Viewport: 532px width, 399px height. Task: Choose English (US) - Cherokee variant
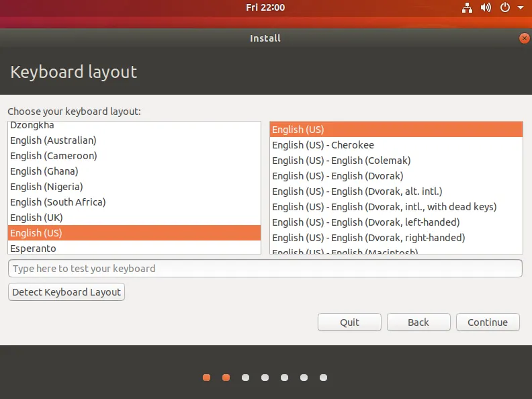396,145
